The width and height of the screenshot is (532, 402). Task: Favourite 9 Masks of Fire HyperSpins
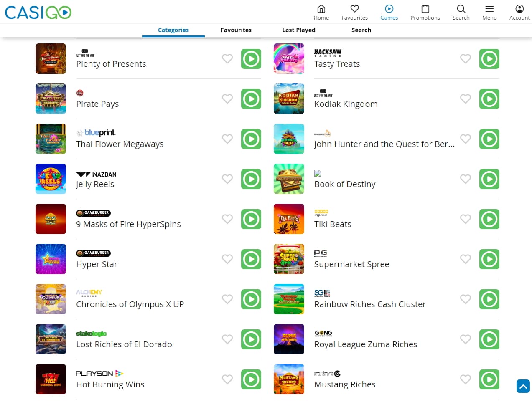[x=227, y=219]
